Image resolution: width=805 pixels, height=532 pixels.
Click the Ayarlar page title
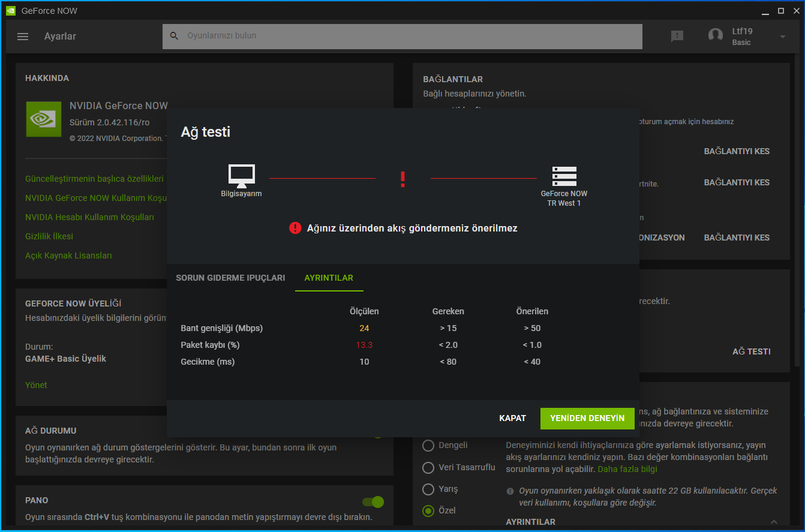click(60, 37)
